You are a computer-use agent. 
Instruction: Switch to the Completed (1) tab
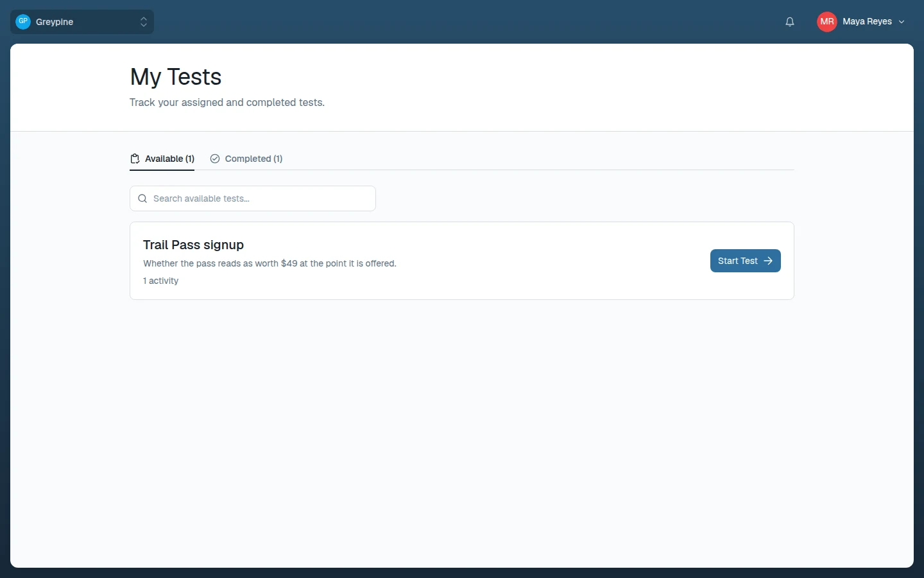point(246,159)
